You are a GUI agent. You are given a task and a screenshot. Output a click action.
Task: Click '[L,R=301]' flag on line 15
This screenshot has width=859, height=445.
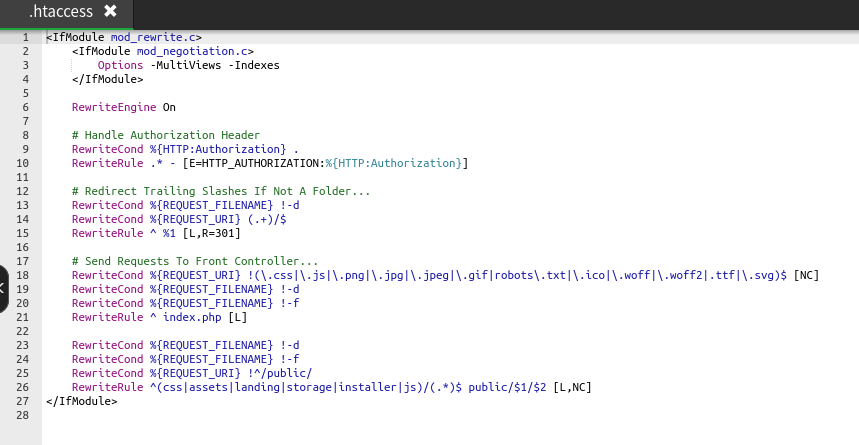coord(211,233)
